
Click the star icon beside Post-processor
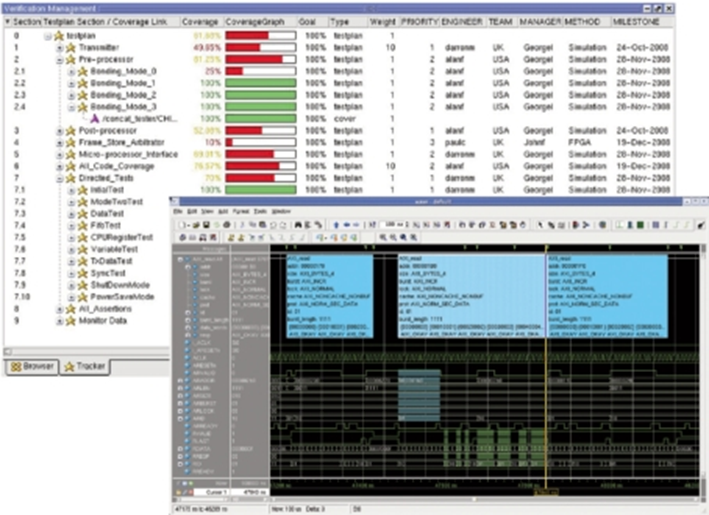pyautogui.click(x=70, y=131)
